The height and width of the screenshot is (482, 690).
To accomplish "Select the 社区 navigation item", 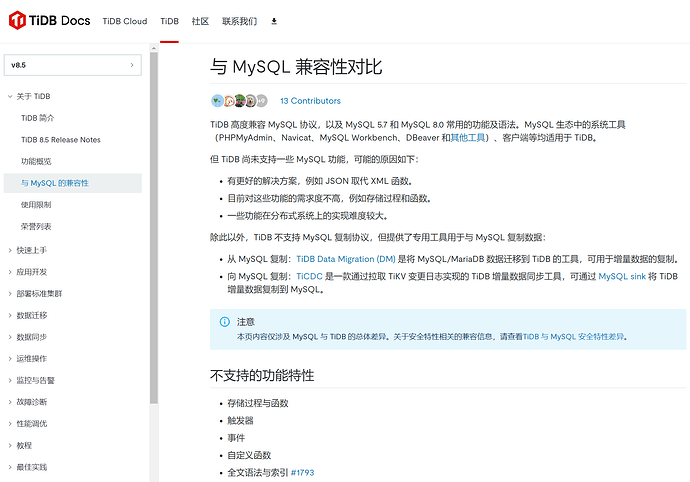I will point(200,21).
